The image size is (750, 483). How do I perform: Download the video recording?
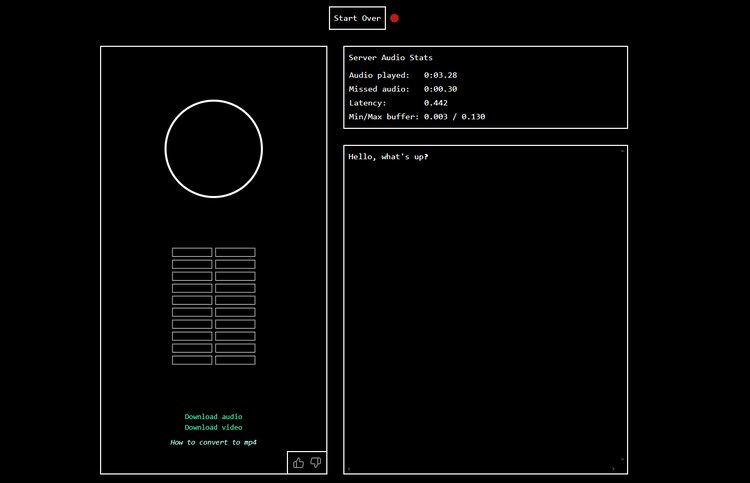point(213,427)
